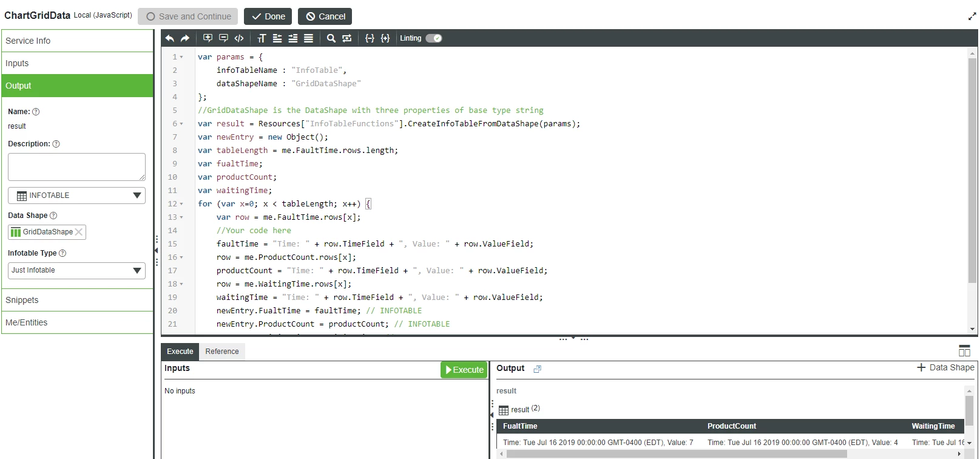The image size is (980, 459).
Task: Collapse the for loop fold at line 12
Action: coord(181,204)
